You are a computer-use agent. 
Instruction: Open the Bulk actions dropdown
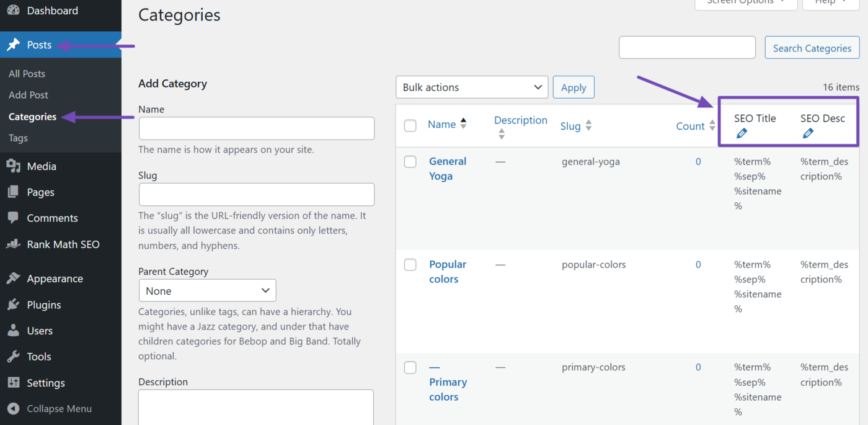[x=472, y=87]
